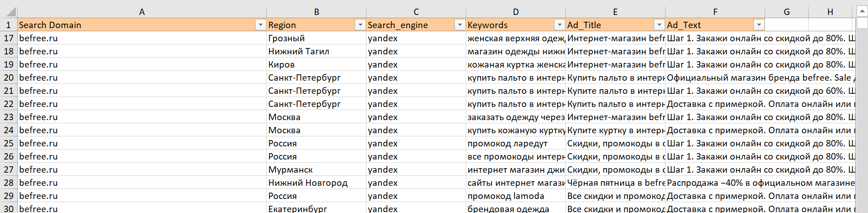Screen dimensions: 868x213
Task: Open the Search Domain filter dropdown
Action: pyautogui.click(x=260, y=25)
